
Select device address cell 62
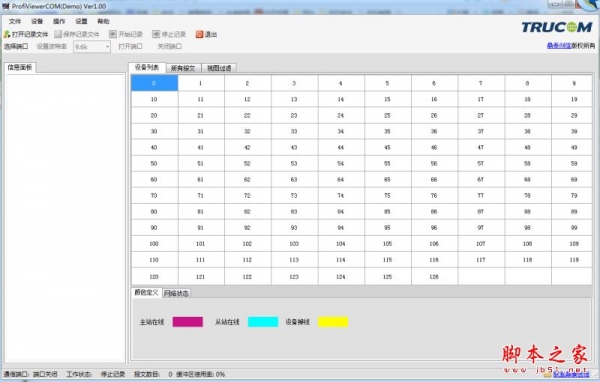click(x=248, y=180)
